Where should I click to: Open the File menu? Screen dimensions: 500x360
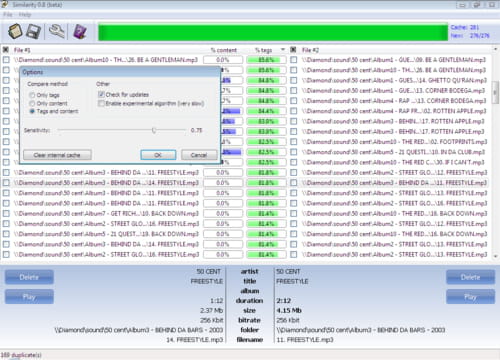[8, 15]
